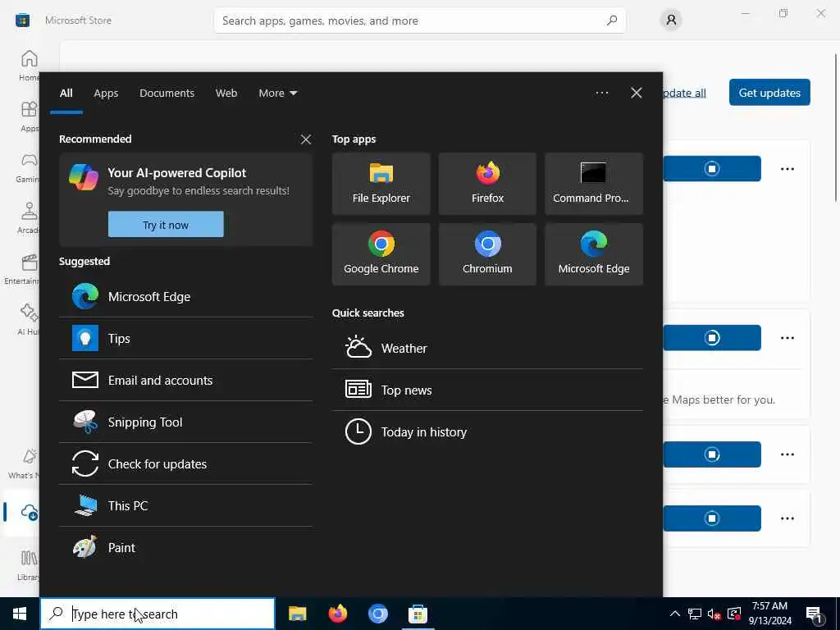This screenshot has width=840, height=630.
Task: Launch Snipping Tool from Suggested
Action: 185,422
